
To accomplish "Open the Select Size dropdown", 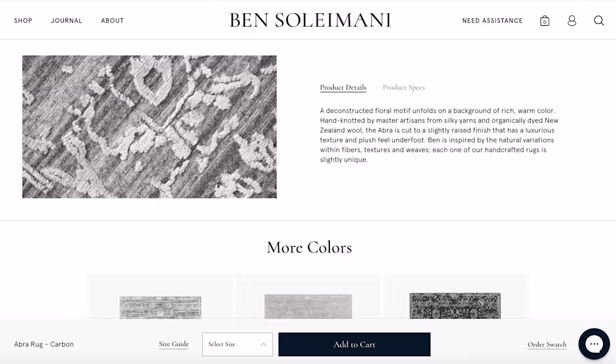I will (x=237, y=344).
